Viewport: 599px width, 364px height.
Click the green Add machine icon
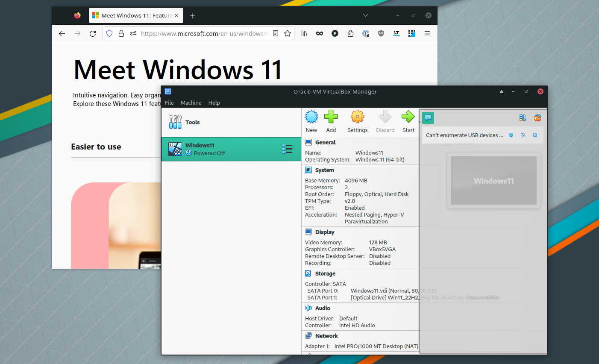point(331,117)
